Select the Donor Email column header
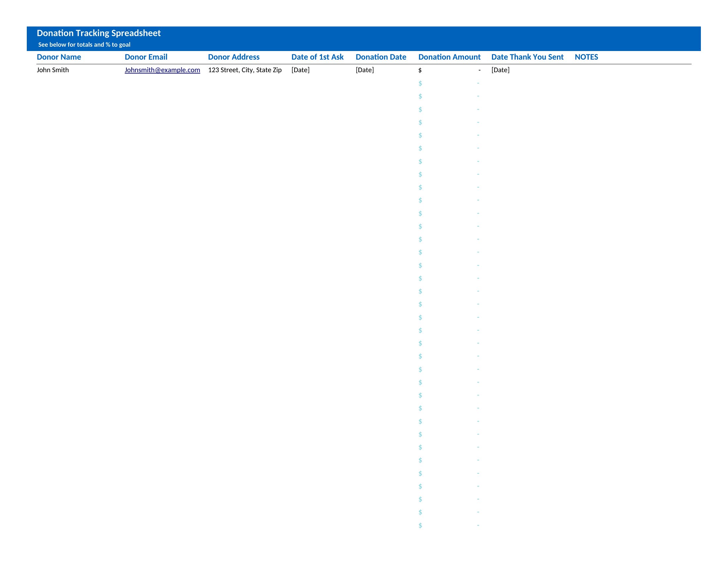This screenshot has height=563, width=728. tap(146, 57)
